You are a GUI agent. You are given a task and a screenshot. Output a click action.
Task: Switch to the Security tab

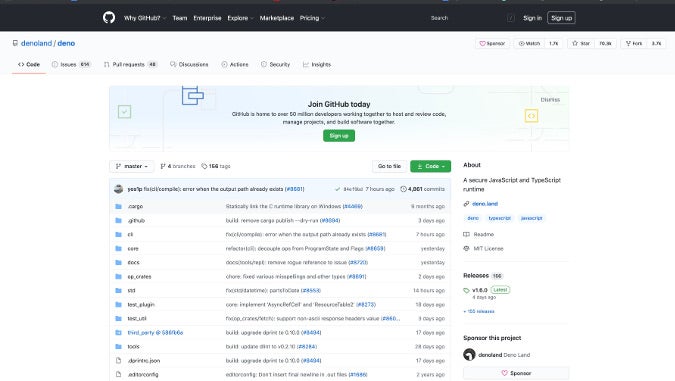(x=275, y=65)
